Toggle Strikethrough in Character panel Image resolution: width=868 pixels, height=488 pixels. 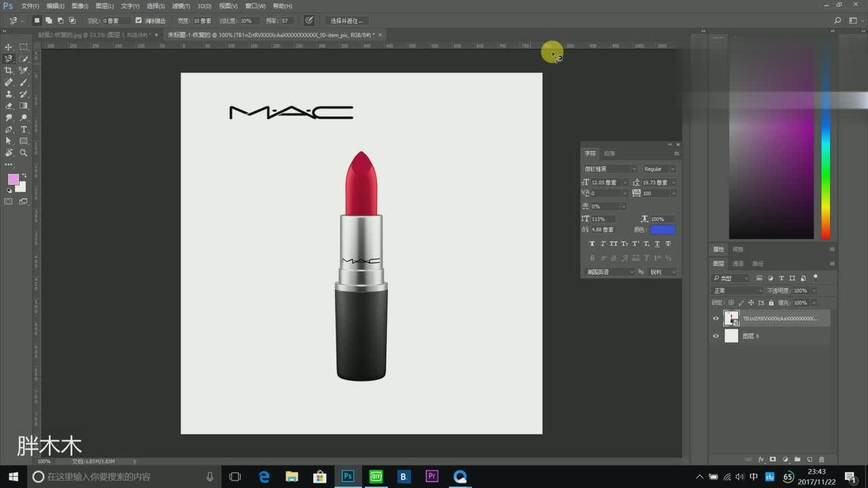point(668,244)
